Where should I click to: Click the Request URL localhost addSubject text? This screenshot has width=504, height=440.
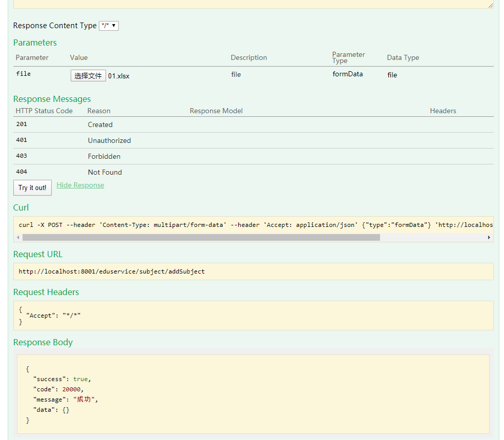[112, 271]
